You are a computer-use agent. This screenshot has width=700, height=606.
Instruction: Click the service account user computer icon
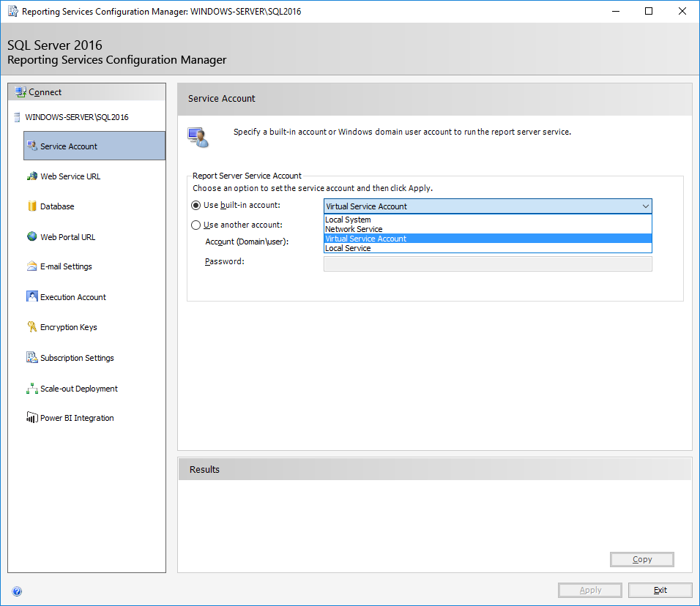198,138
